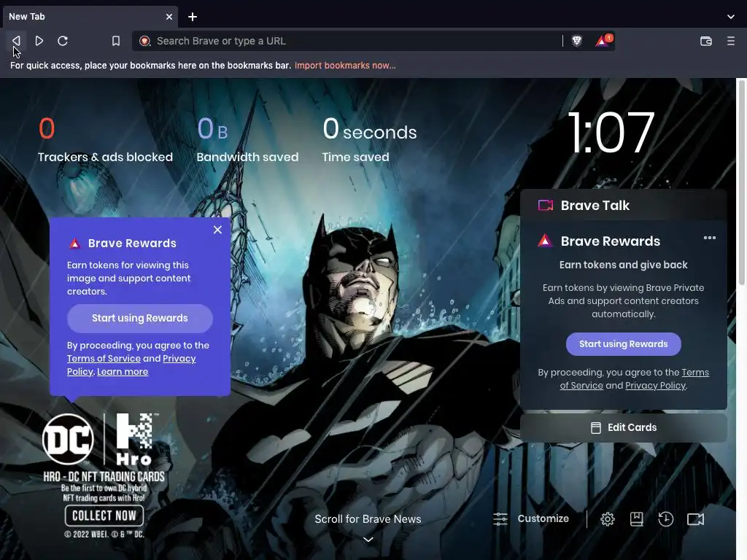
Task: Click Start using Rewards in popup
Action: click(139, 318)
